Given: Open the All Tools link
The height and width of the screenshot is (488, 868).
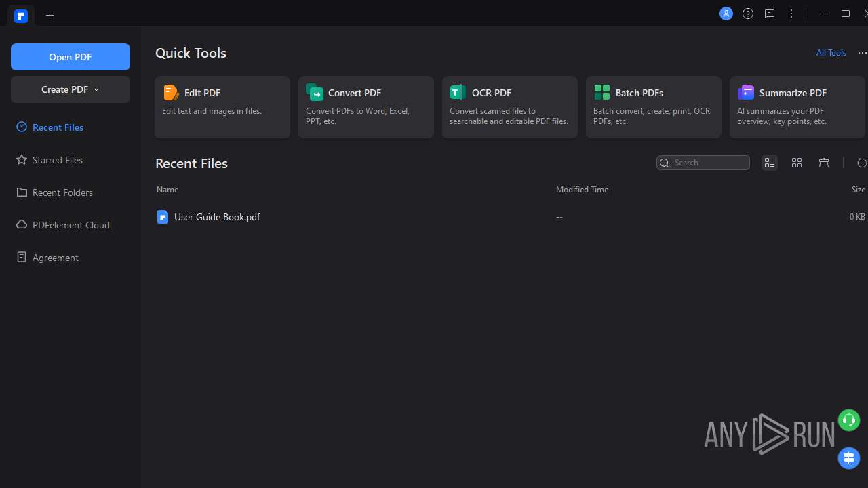Looking at the screenshot, I should tap(831, 53).
